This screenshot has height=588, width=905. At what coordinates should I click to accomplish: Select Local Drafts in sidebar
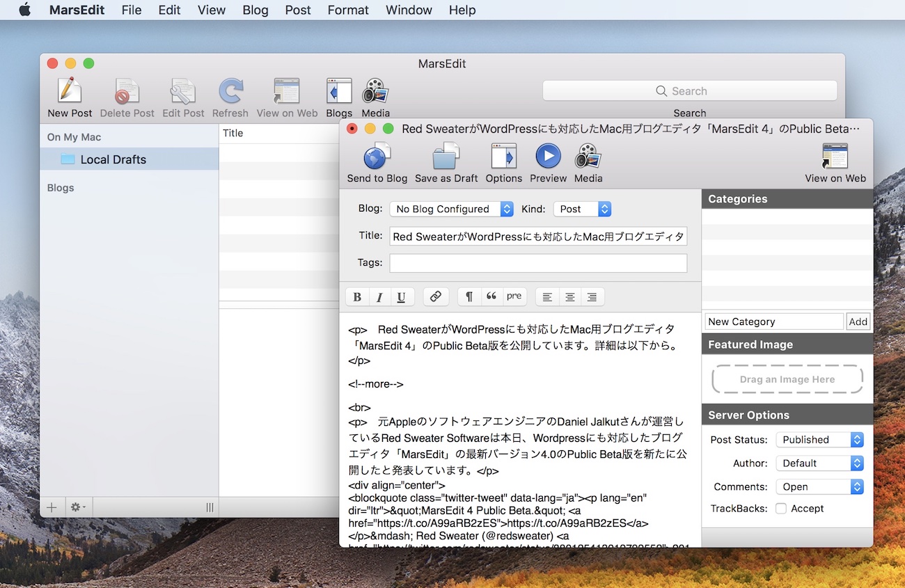pyautogui.click(x=129, y=159)
